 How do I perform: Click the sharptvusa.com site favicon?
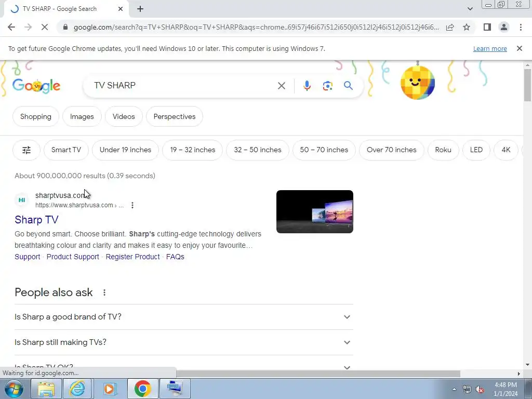pos(22,200)
